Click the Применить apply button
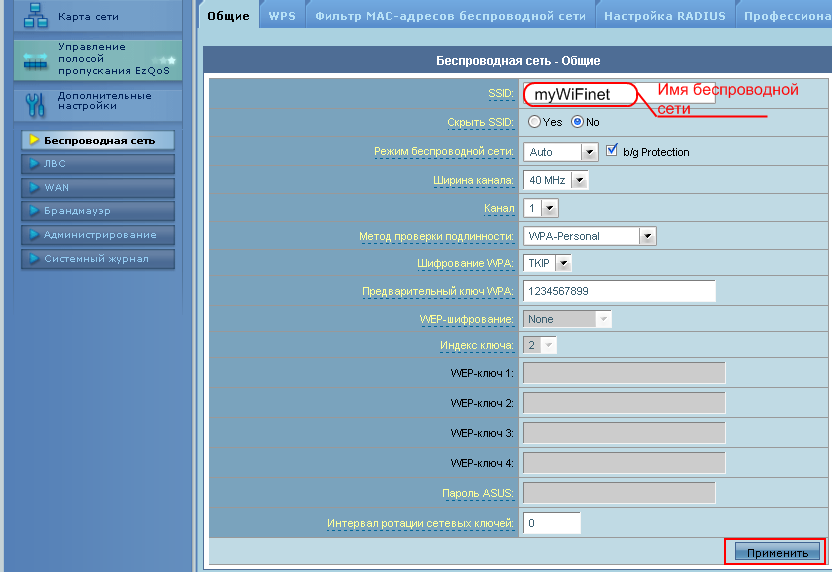The image size is (832, 572). pos(777,553)
